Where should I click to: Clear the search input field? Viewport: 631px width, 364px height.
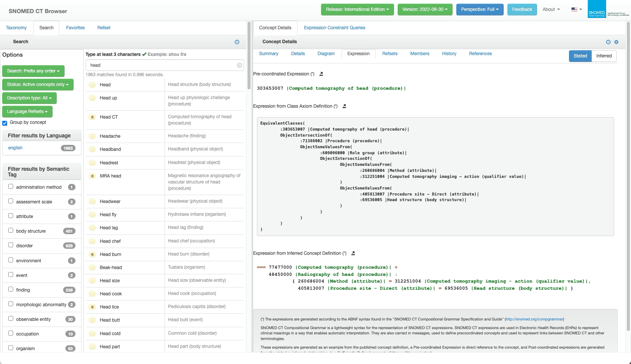pyautogui.click(x=240, y=65)
